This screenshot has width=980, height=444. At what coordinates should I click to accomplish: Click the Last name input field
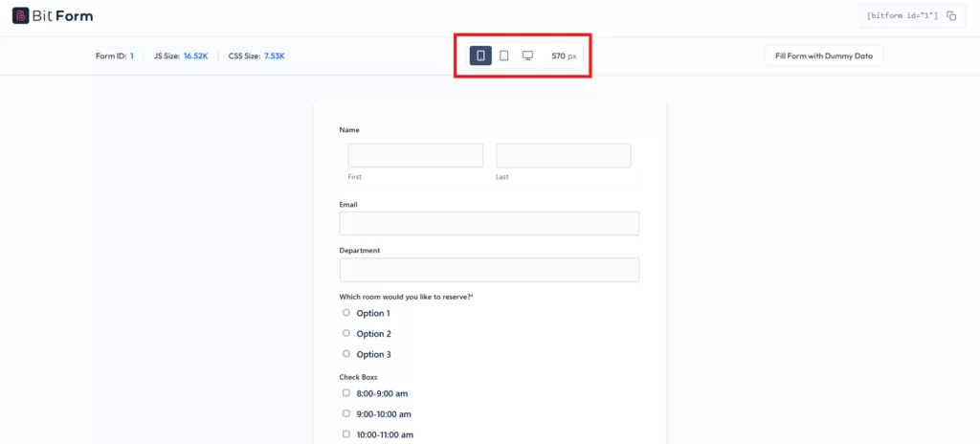563,155
